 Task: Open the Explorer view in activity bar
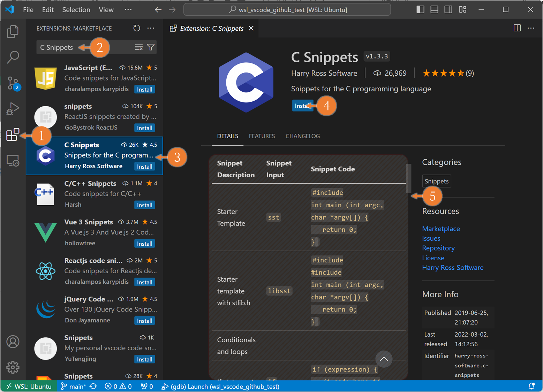tap(13, 31)
